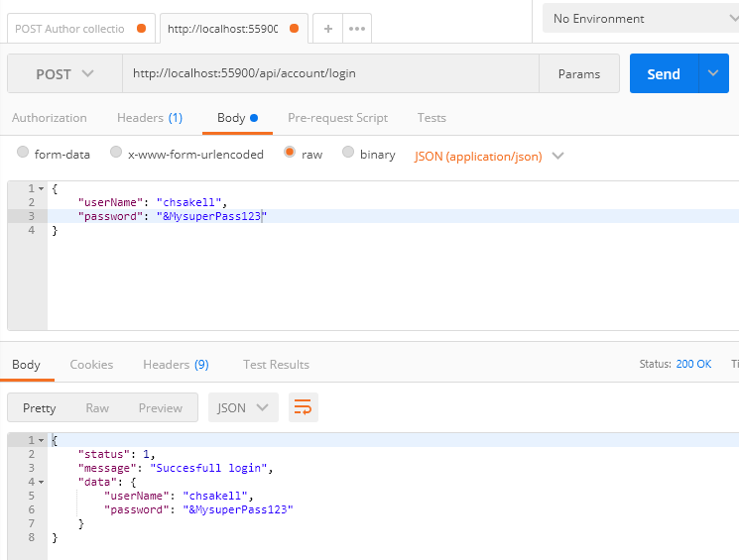Open the POST method dropdown

point(64,74)
